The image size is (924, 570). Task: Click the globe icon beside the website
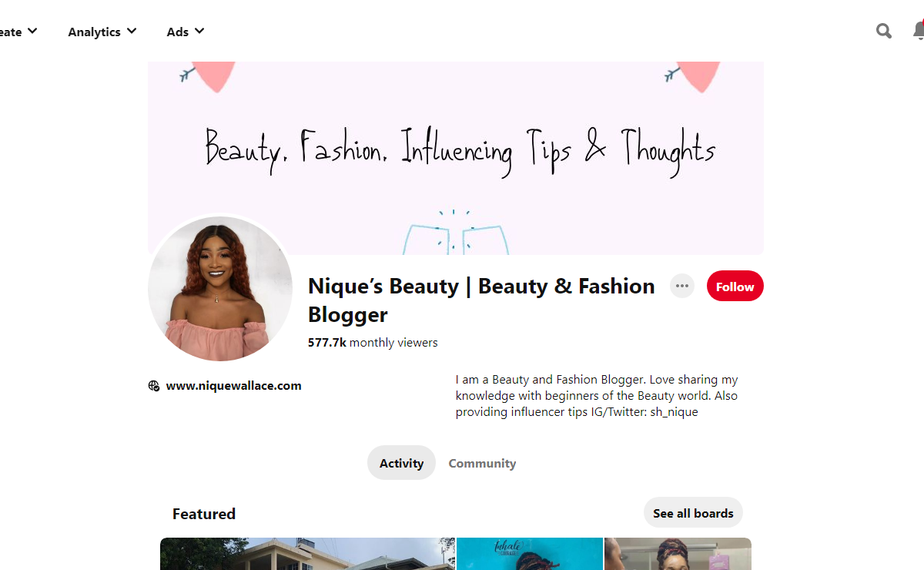154,386
